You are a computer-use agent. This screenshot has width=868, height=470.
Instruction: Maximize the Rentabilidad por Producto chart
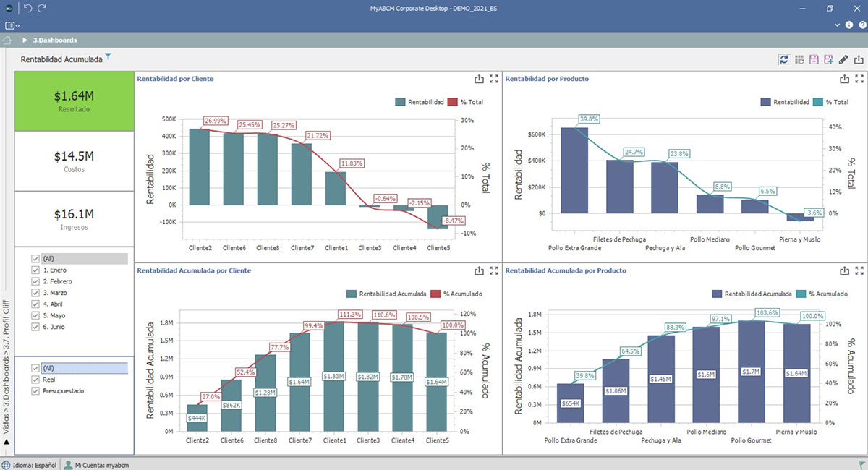[859, 79]
